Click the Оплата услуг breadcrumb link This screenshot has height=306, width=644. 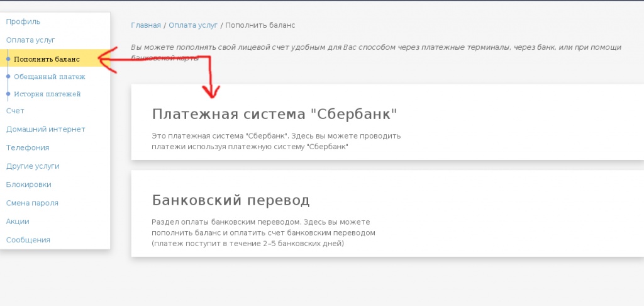pos(193,25)
